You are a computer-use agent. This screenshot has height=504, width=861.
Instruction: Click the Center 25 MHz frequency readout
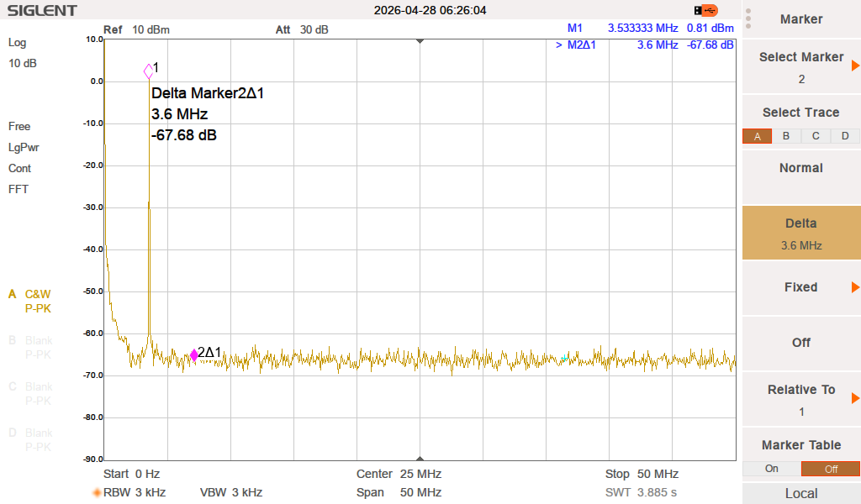tap(399, 474)
